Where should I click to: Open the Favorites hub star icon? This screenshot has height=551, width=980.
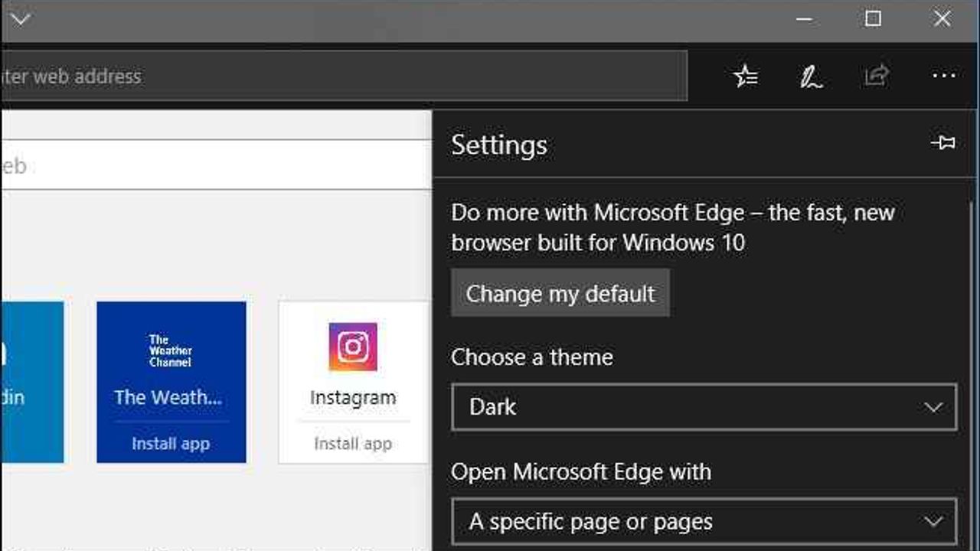[x=745, y=76]
